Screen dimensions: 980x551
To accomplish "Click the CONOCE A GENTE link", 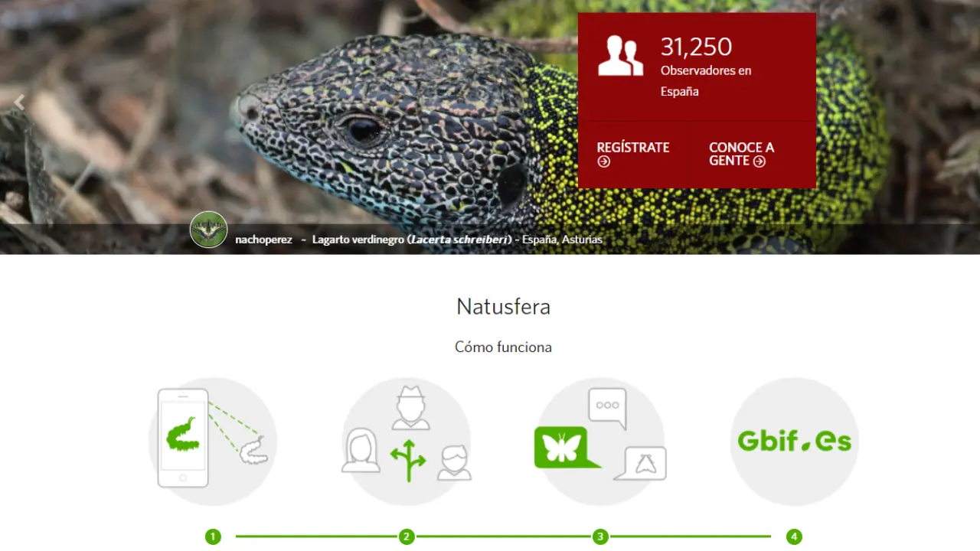I will [x=741, y=154].
